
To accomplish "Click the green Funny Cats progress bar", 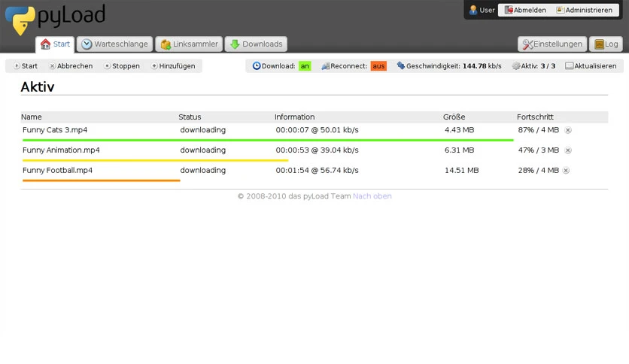I will [x=268, y=141].
